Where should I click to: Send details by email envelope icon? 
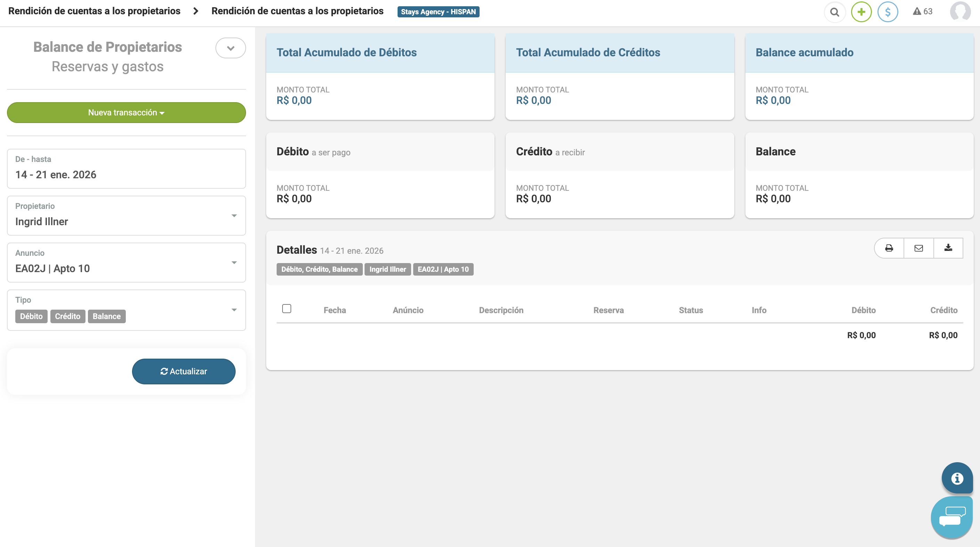pos(918,248)
